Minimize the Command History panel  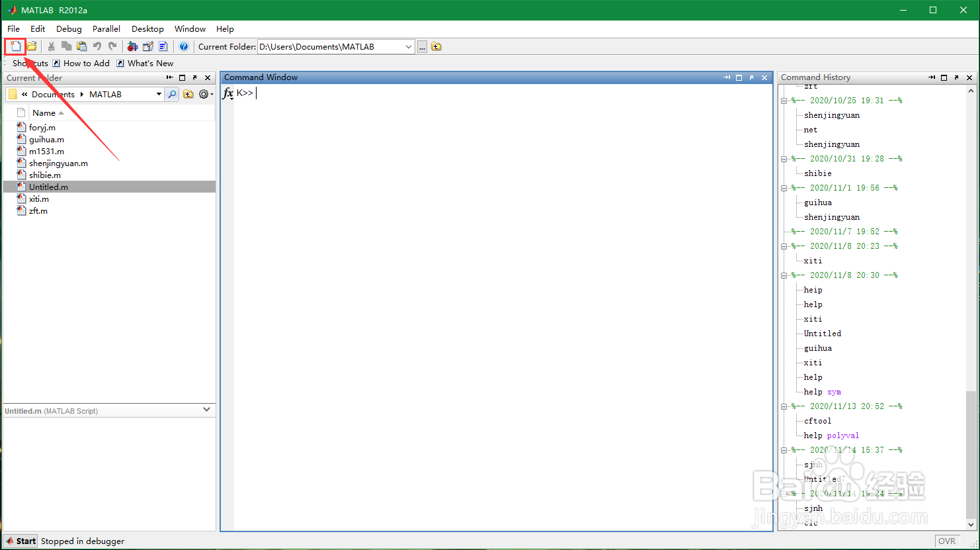[x=932, y=77]
